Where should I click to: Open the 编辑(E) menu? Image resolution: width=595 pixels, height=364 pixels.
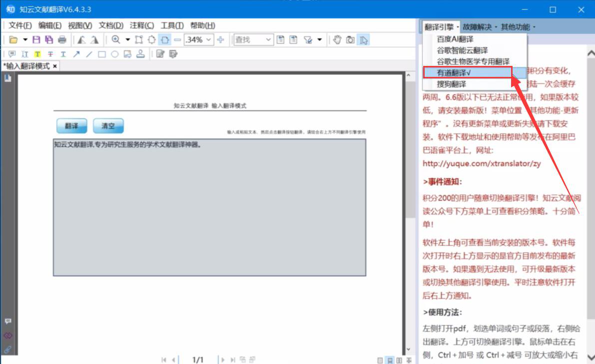(50, 25)
